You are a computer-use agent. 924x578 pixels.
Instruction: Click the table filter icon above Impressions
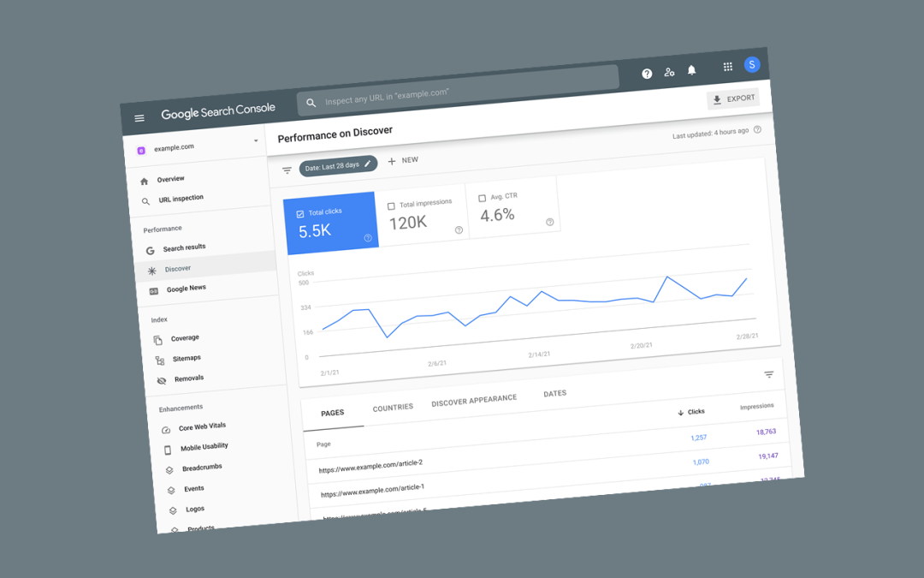click(768, 374)
